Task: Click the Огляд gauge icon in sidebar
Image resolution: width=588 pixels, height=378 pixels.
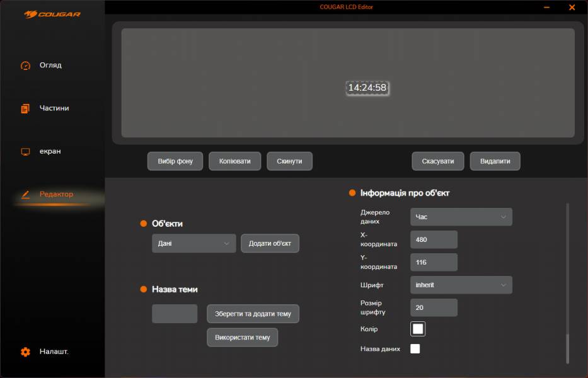Action: (x=25, y=66)
